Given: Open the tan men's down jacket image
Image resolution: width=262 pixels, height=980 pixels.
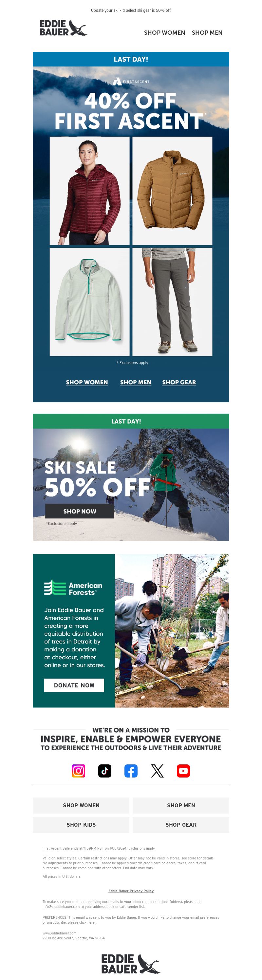Looking at the screenshot, I should (172, 191).
